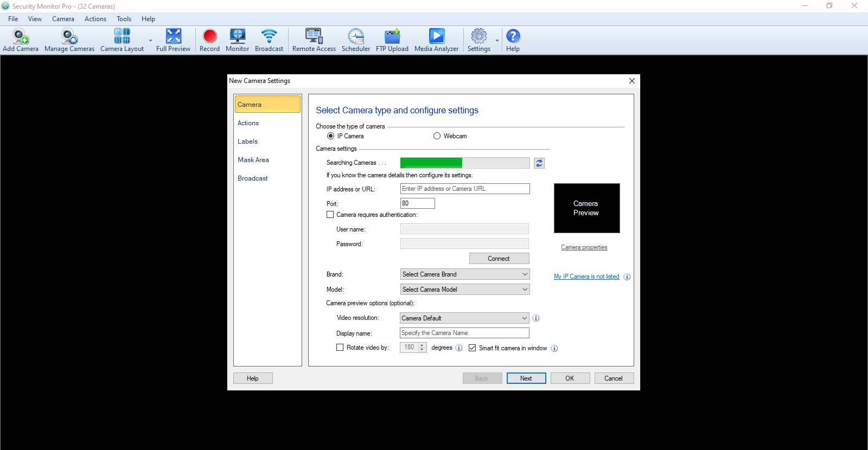Enable the Rotate video by checkbox
The image size is (868, 450).
point(340,348)
